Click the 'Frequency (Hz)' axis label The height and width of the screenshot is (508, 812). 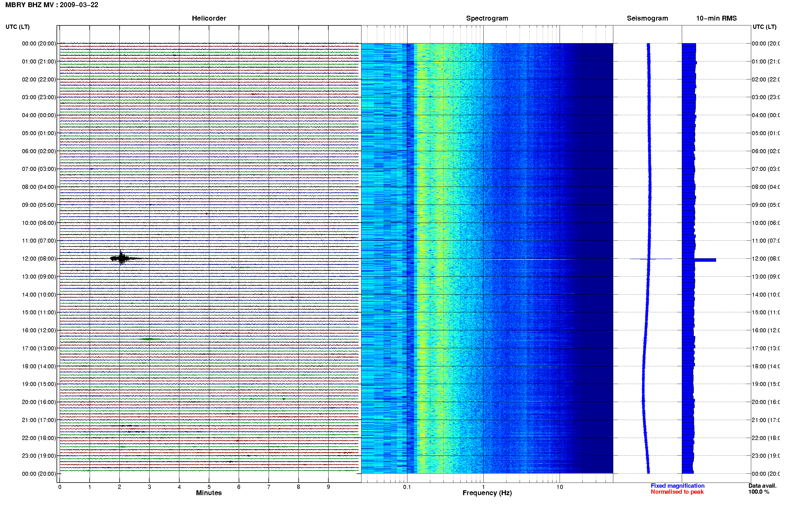pyautogui.click(x=487, y=493)
